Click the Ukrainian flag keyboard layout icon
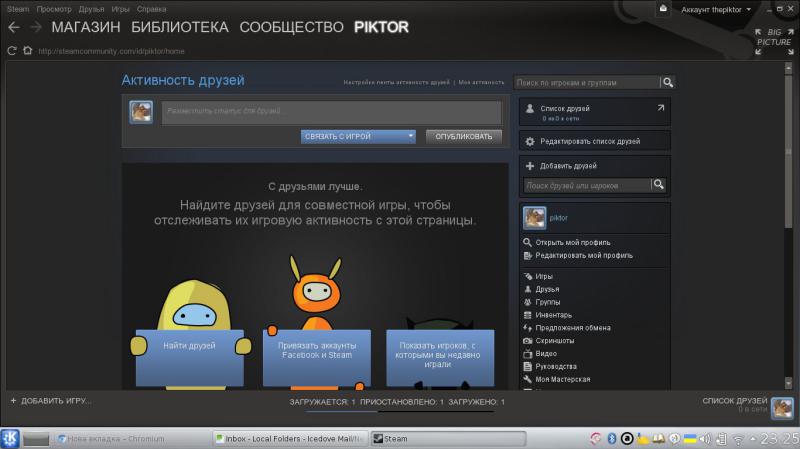This screenshot has height=449, width=800. point(690,438)
